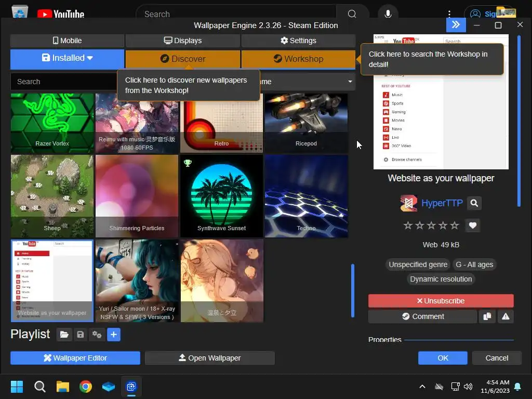Show hidden system tray icons

(x=422, y=387)
